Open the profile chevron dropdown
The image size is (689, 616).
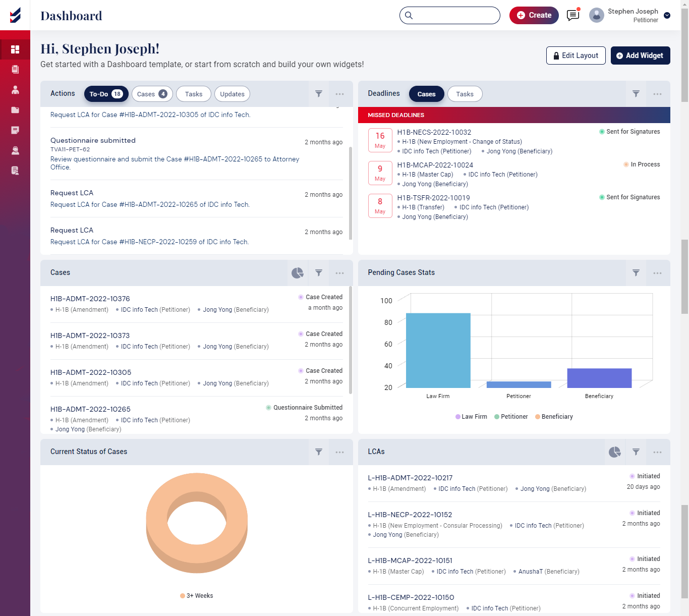667,16
